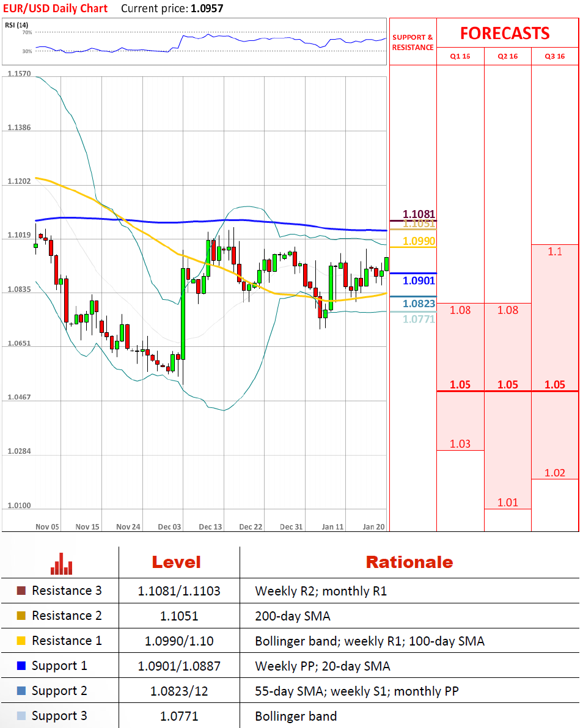
Task: Switch to the Q2 16 forecast column
Action: (508, 56)
